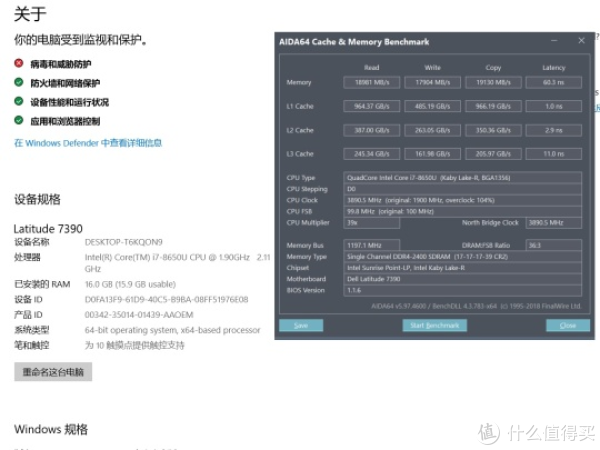Screen dimensions: 600x450
Task: Click green firewall and network protection icon
Action: pos(19,82)
